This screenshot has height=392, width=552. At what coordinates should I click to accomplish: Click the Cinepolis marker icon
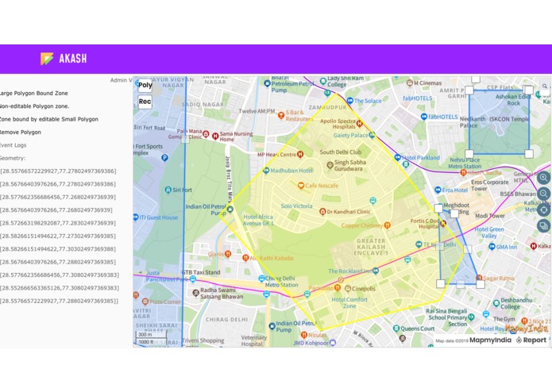point(347,288)
